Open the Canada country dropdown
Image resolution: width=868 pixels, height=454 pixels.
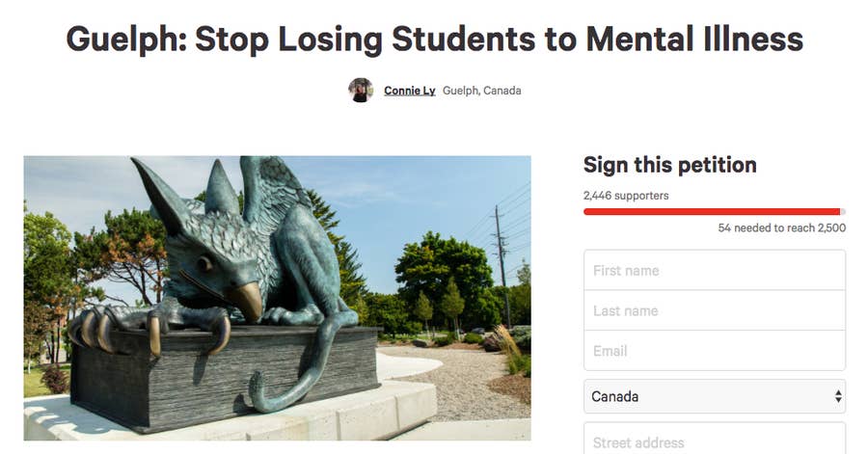pos(714,396)
